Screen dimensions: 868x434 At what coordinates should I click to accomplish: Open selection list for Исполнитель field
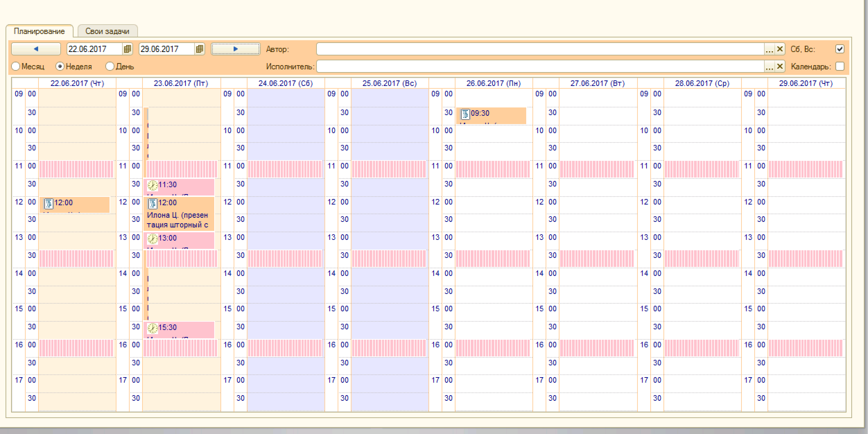click(769, 66)
